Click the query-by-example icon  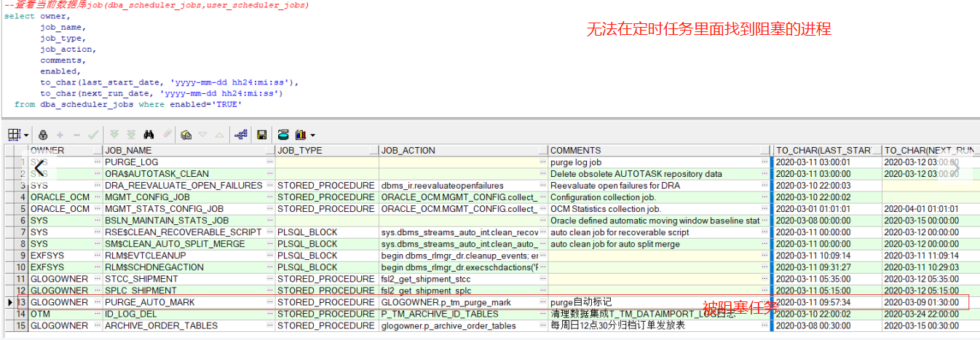tap(186, 135)
